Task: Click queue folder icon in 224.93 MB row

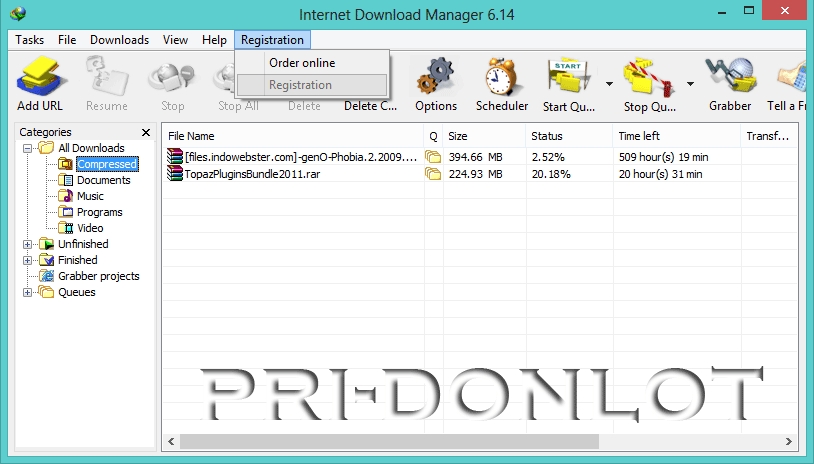Action: [x=433, y=174]
